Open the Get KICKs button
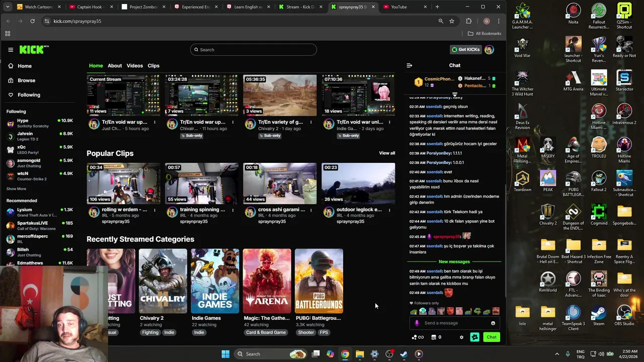The image size is (644, 362). pyautogui.click(x=465, y=50)
